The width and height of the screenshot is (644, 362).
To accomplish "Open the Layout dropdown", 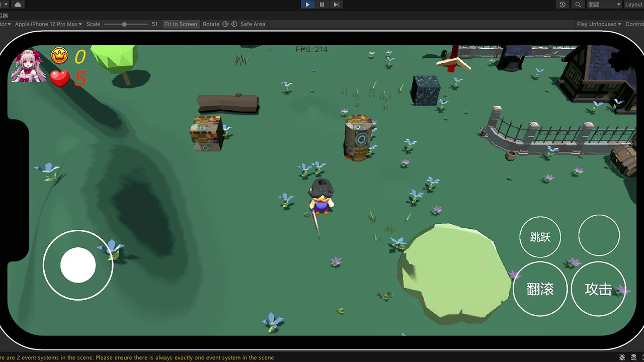I will pyautogui.click(x=633, y=5).
